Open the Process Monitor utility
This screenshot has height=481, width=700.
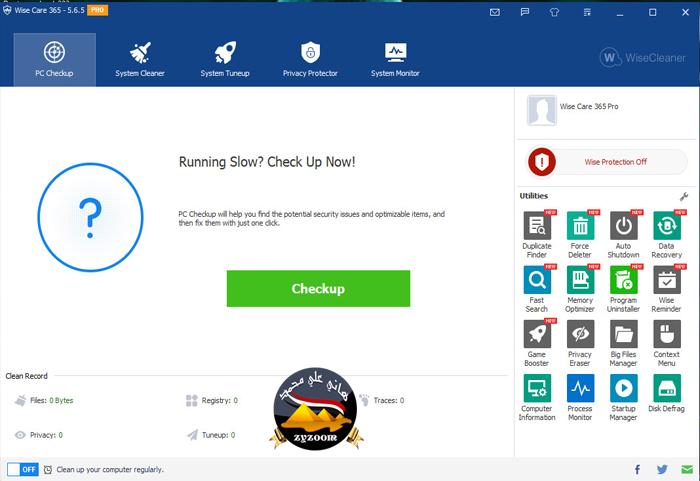click(580, 397)
